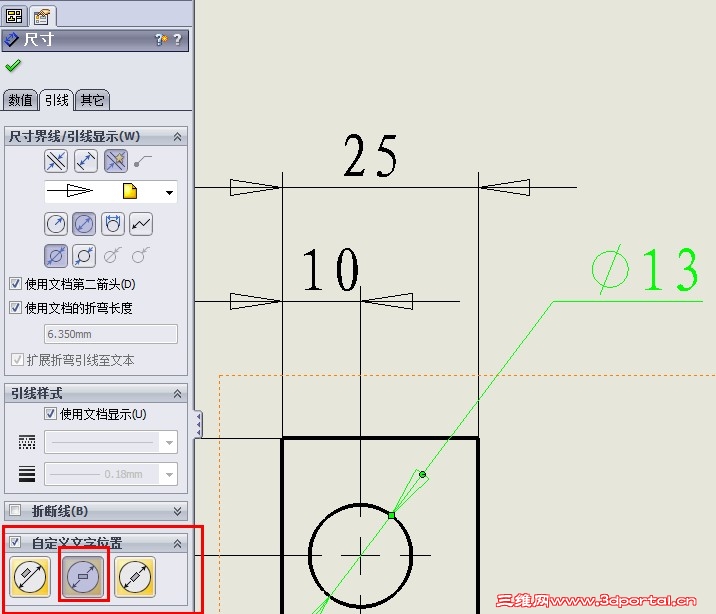Select the multi-jog leader icon
Viewport: 716px width, 614px height.
[x=141, y=224]
